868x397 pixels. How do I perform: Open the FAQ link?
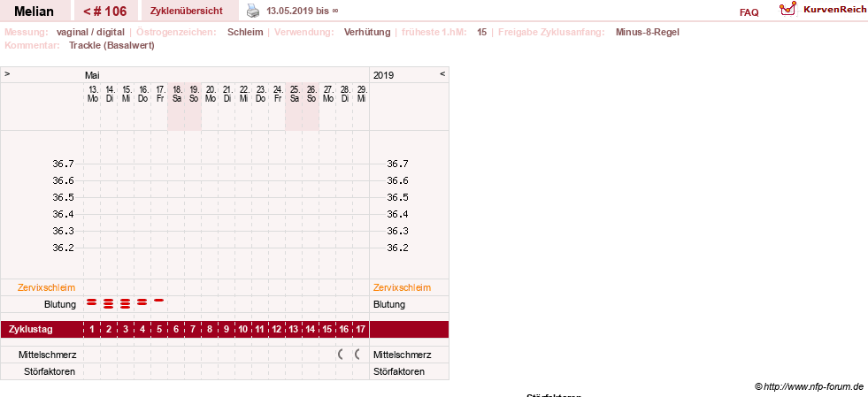coord(749,12)
